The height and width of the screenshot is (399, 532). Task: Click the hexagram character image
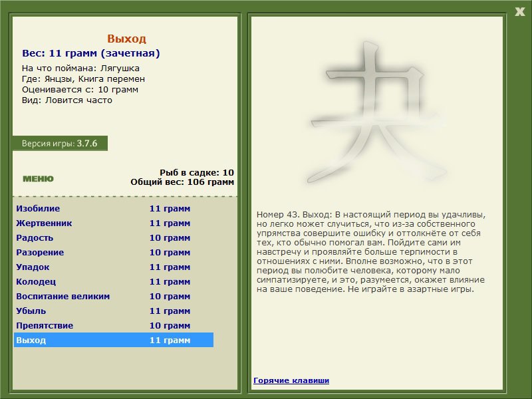coord(377,112)
